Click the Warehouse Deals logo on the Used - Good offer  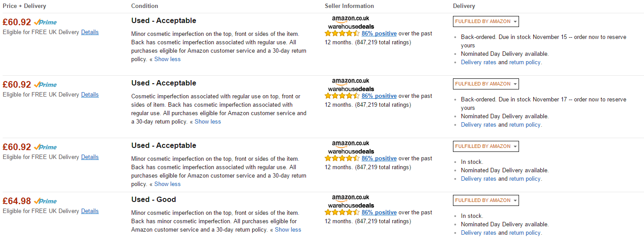[351, 202]
